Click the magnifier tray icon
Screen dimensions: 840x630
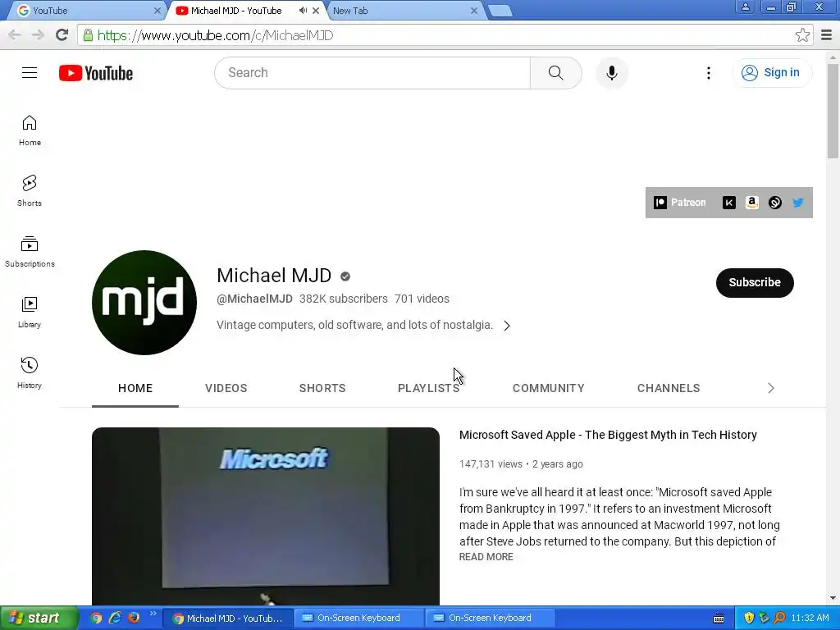(780, 619)
